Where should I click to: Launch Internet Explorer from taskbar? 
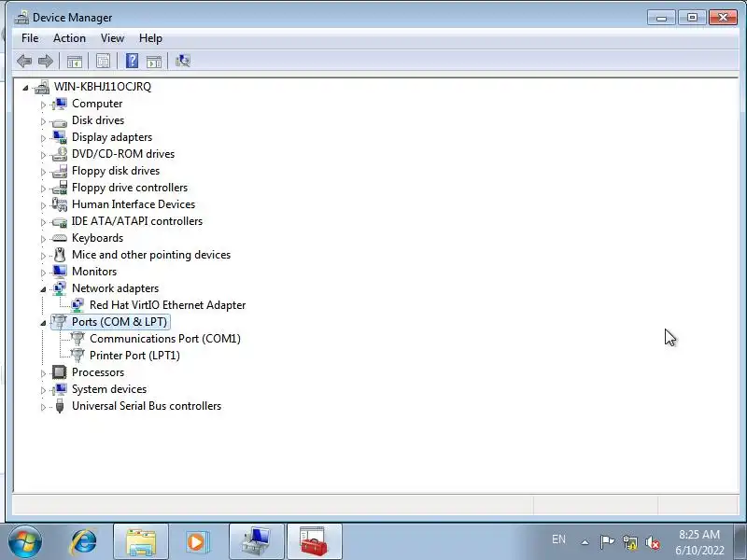click(84, 542)
